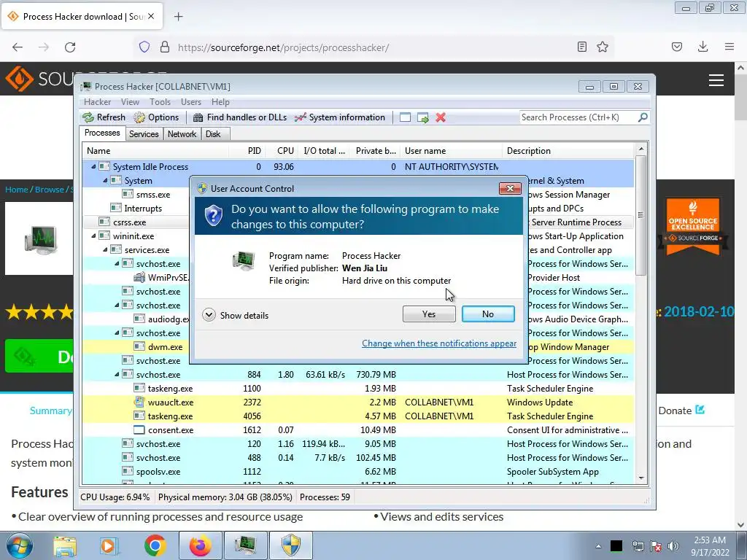Expand Show details chevron in UAC dialog

pyautogui.click(x=209, y=315)
